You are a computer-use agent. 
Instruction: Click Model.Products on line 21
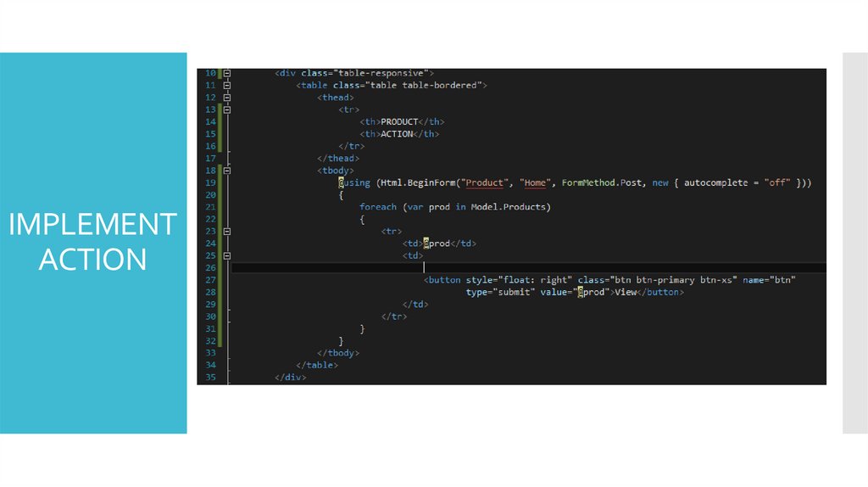point(508,207)
